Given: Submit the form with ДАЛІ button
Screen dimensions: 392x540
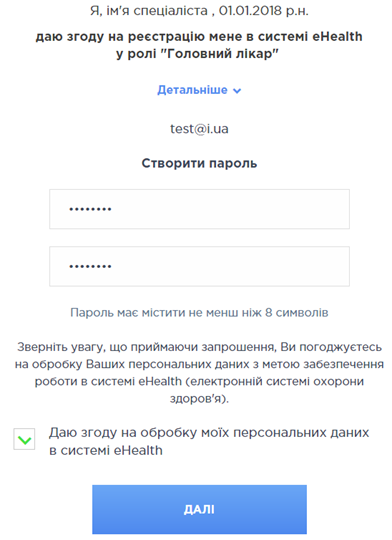Looking at the screenshot, I should [199, 509].
